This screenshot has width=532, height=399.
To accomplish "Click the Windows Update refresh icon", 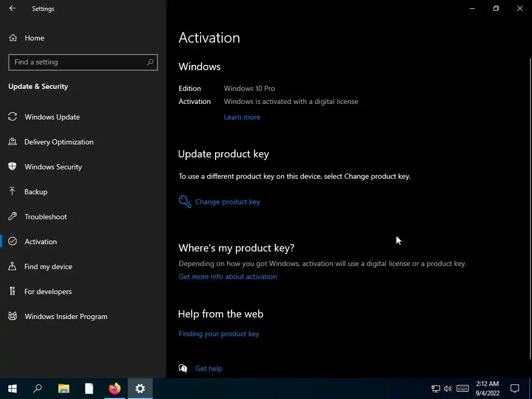I will tap(12, 117).
